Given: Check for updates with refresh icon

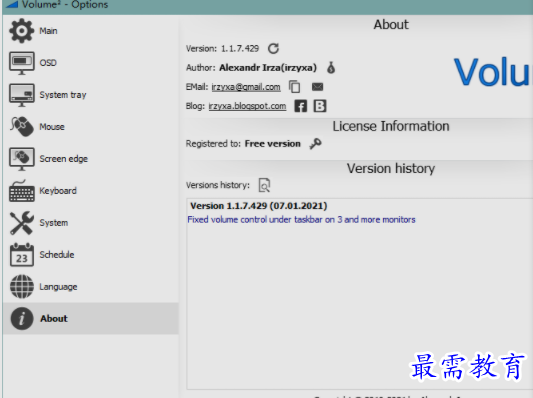Looking at the screenshot, I should pos(273,49).
